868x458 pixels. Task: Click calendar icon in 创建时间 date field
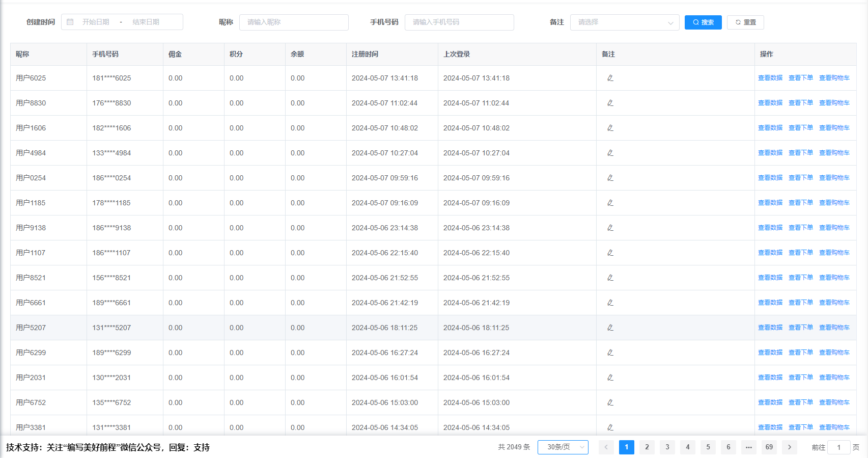click(70, 22)
